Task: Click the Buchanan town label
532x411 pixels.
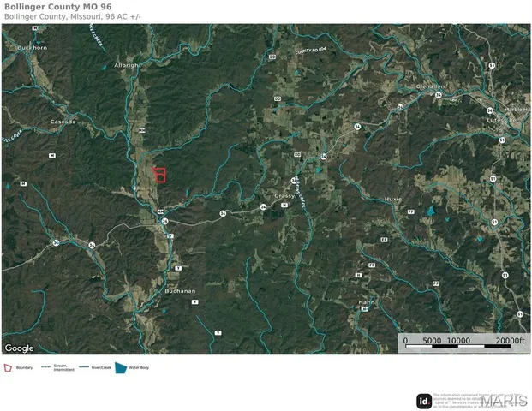Action: pyautogui.click(x=180, y=291)
